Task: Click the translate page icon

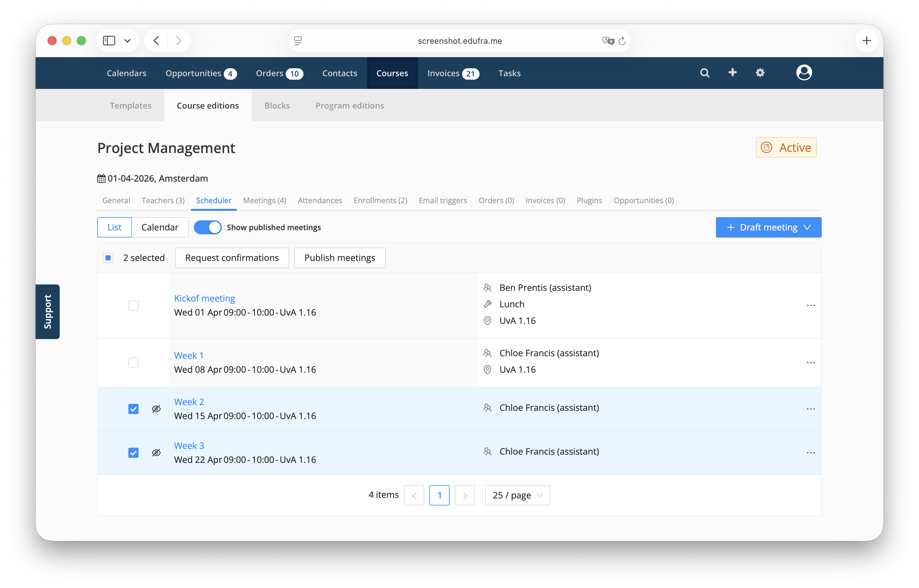Action: pos(608,41)
